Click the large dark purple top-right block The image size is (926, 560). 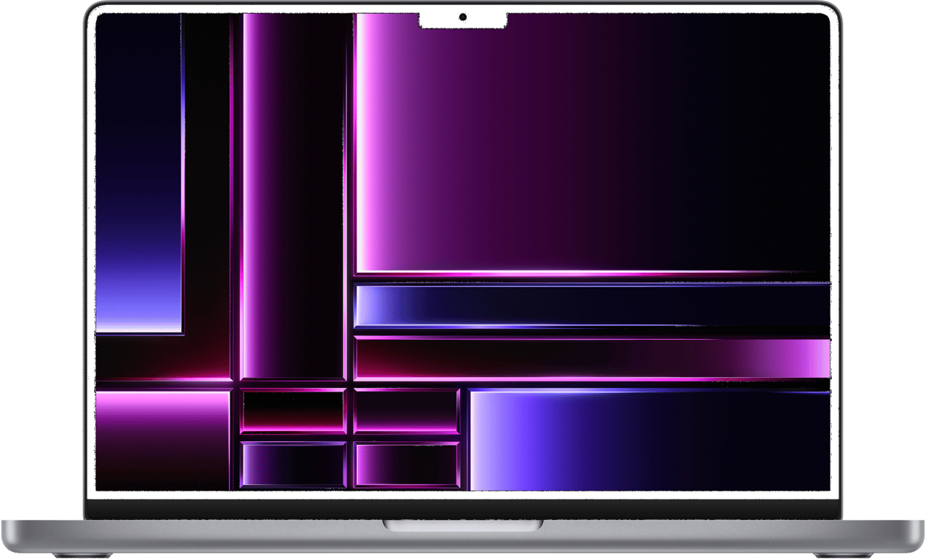tap(620, 139)
